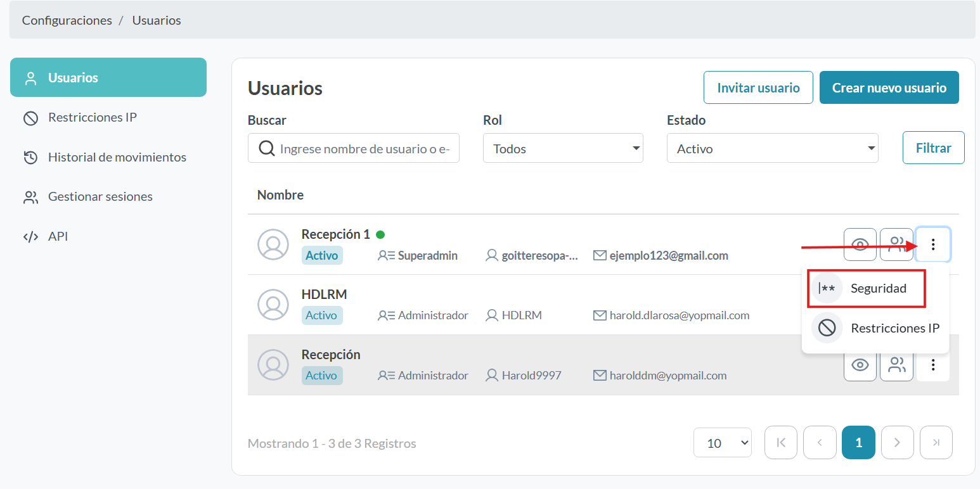This screenshot has width=980, height=489.
Task: Click the Recepción 1 avatar icon
Action: pos(273,244)
